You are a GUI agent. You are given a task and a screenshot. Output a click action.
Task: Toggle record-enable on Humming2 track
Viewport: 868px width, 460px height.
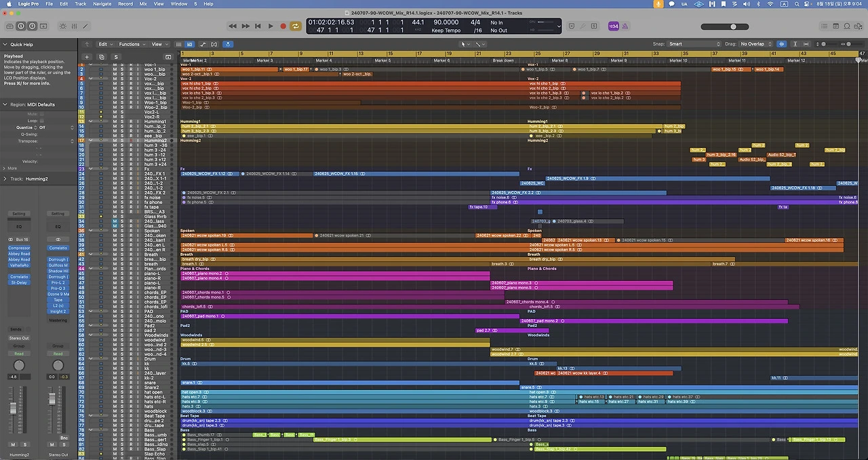pyautogui.click(x=131, y=140)
